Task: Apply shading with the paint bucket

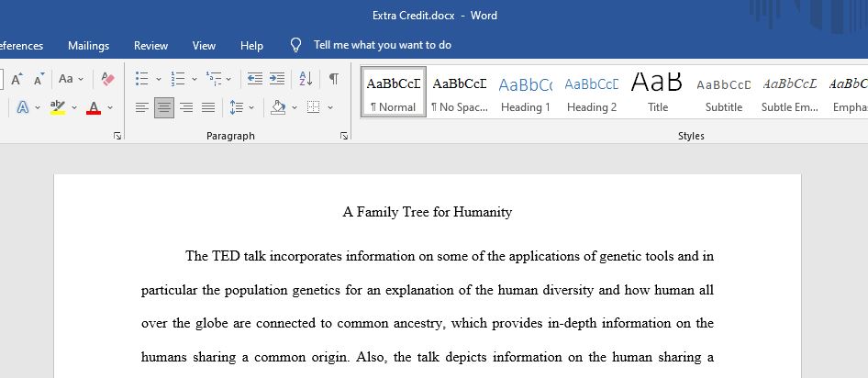Action: [278, 106]
